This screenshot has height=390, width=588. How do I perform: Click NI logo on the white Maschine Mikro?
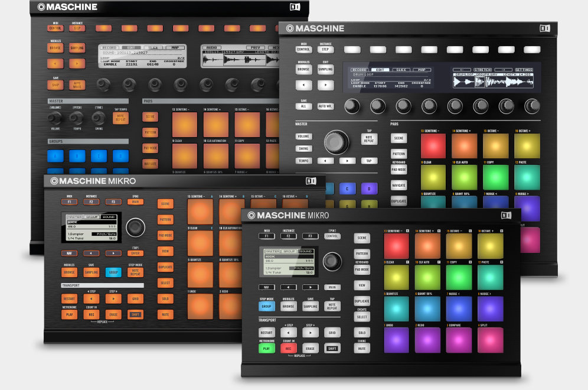pyautogui.click(x=505, y=216)
